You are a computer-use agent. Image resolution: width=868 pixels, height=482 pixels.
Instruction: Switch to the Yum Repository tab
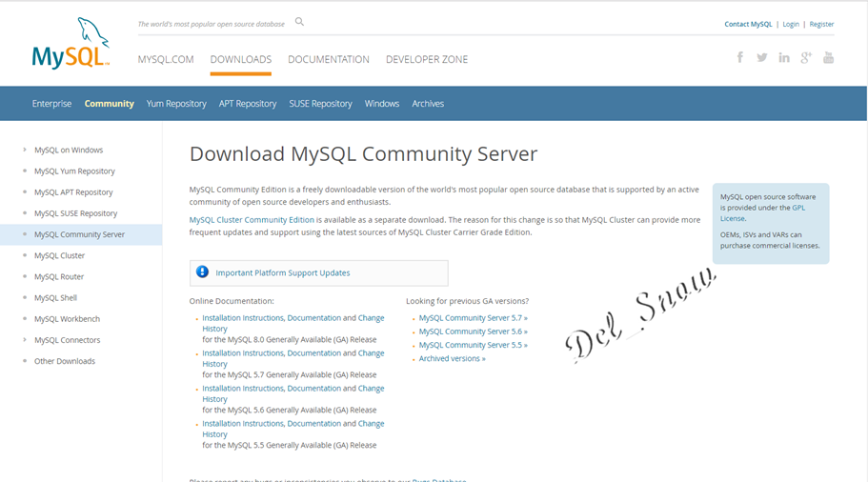tap(176, 104)
